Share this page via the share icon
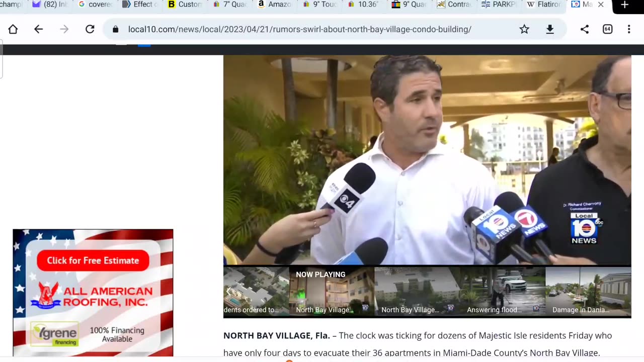 584,29
